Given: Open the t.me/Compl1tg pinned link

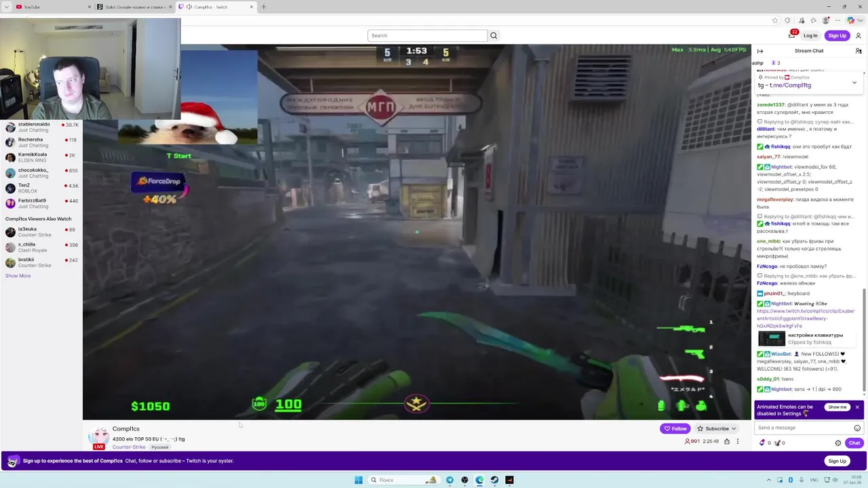Looking at the screenshot, I should click(x=790, y=85).
